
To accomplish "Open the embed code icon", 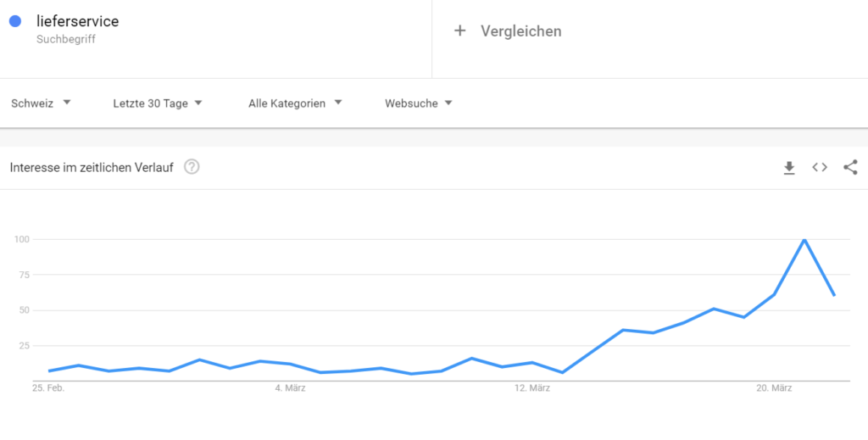I will click(x=820, y=168).
